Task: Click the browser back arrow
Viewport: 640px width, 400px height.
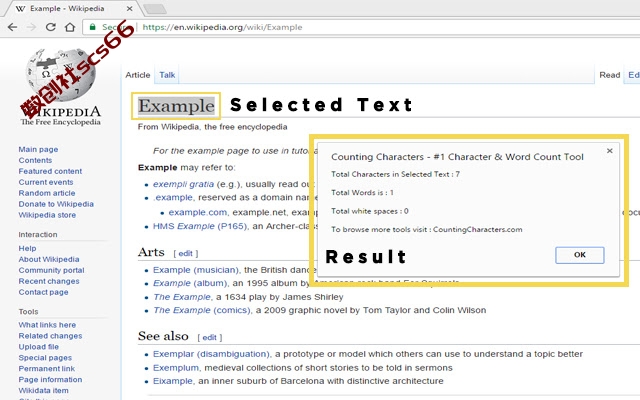Action: [x=12, y=27]
